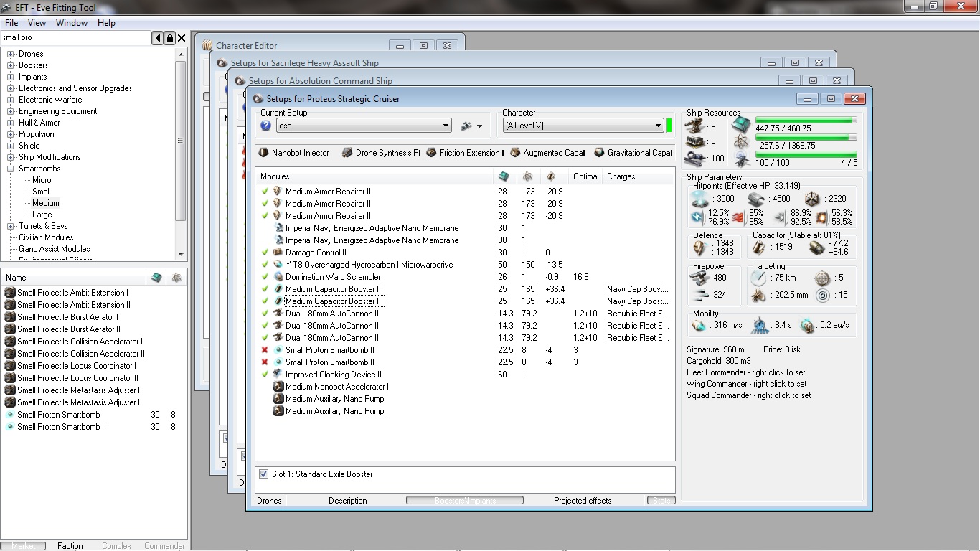Click the search field containing small pro
Screen dimensions: 980x551
(x=75, y=38)
